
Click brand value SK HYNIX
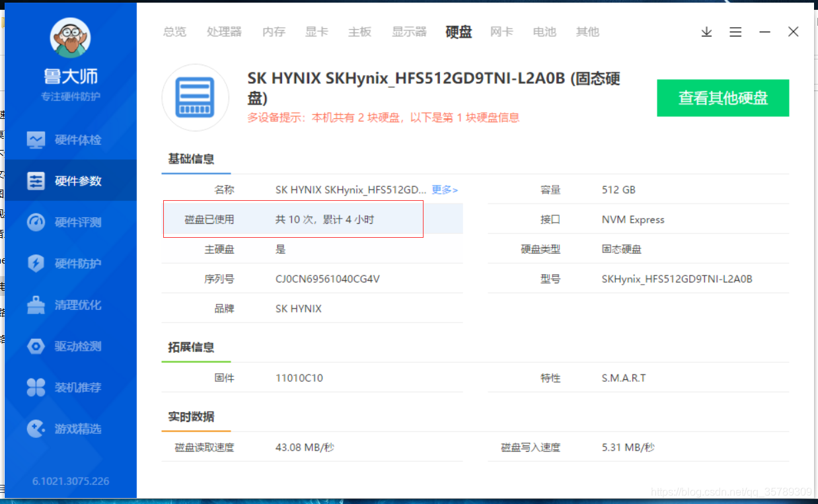[299, 308]
